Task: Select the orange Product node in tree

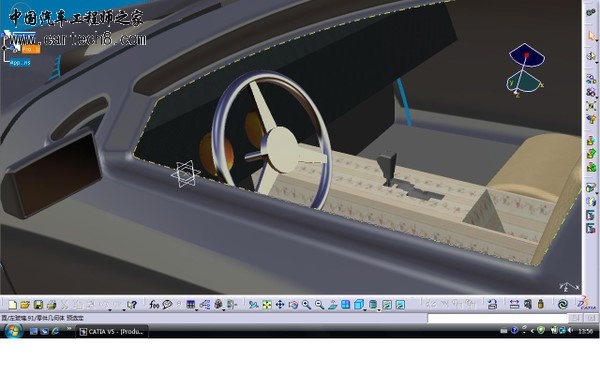Action: pos(31,49)
